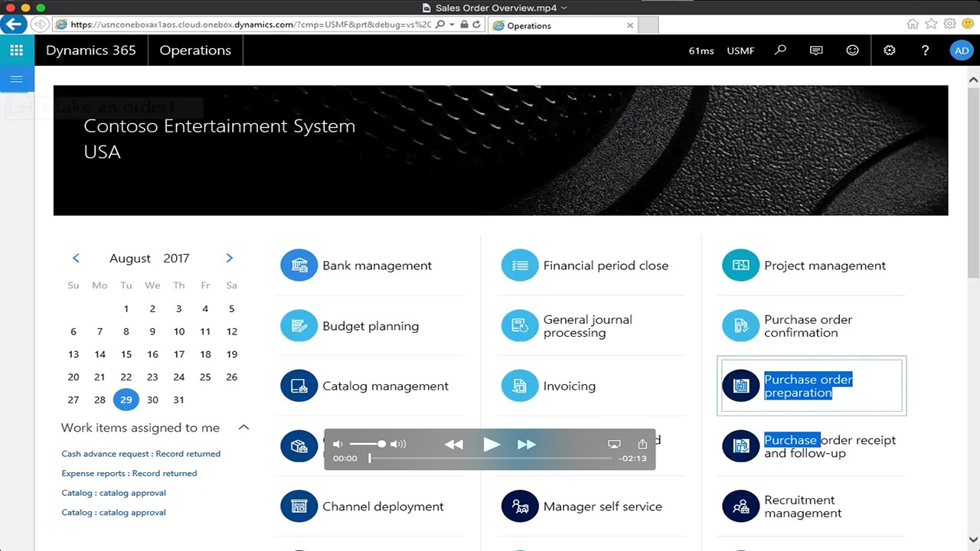
Task: Open Catalog management workspace icon
Action: [x=299, y=386]
